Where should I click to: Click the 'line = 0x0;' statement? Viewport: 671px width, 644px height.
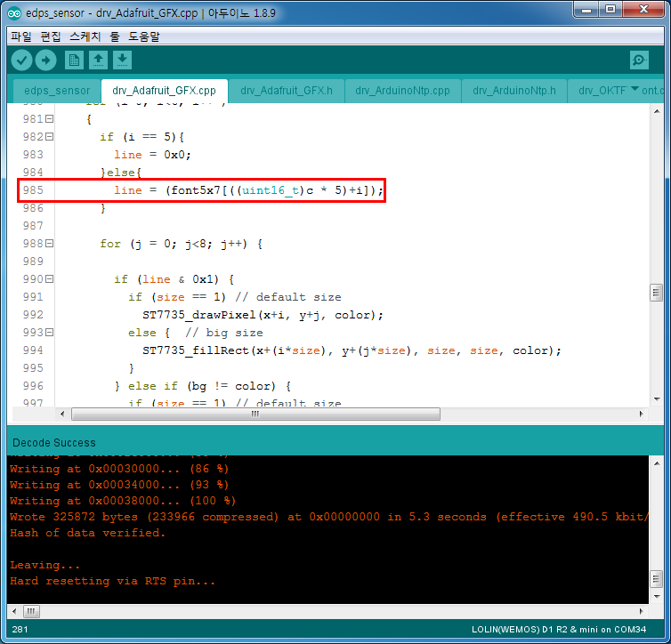[152, 155]
